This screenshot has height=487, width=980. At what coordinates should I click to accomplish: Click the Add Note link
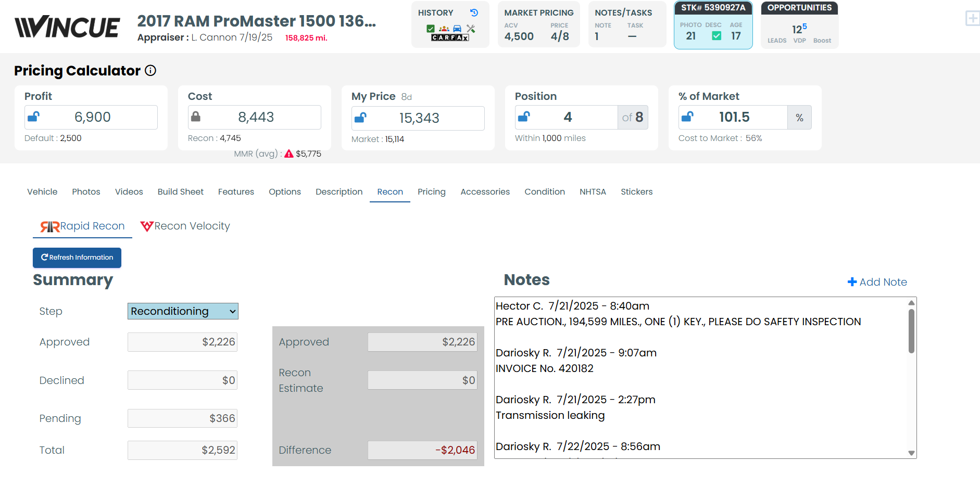click(x=877, y=281)
